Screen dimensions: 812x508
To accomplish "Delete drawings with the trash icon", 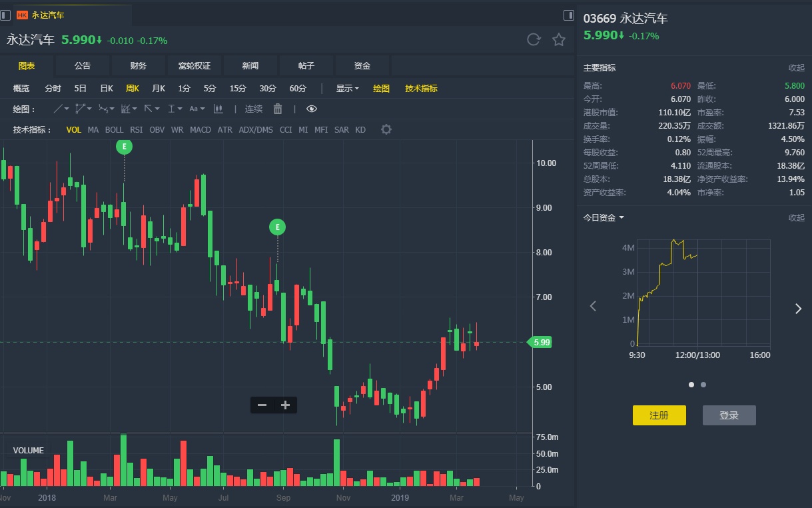I will coord(278,109).
